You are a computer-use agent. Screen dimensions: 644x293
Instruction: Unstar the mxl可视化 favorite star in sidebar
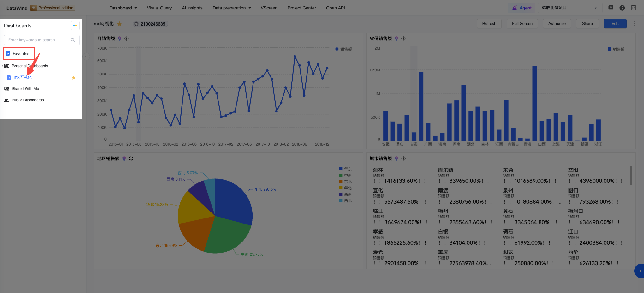(74, 78)
